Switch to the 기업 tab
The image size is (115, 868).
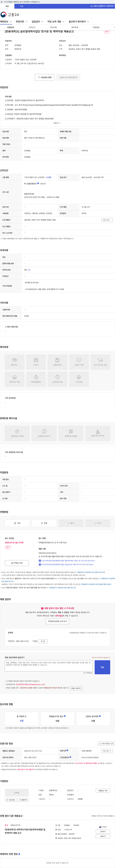pyautogui.click(x=22, y=6)
